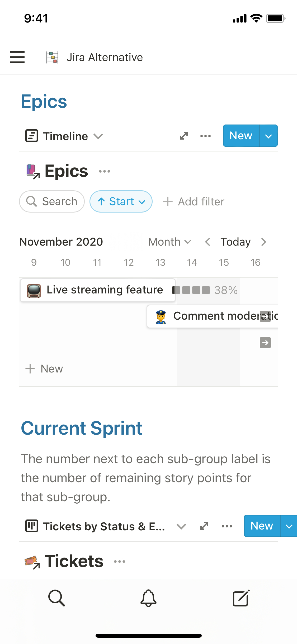297x644 pixels.
Task: Expand the blue New button arrow in Epics
Action: point(268,136)
